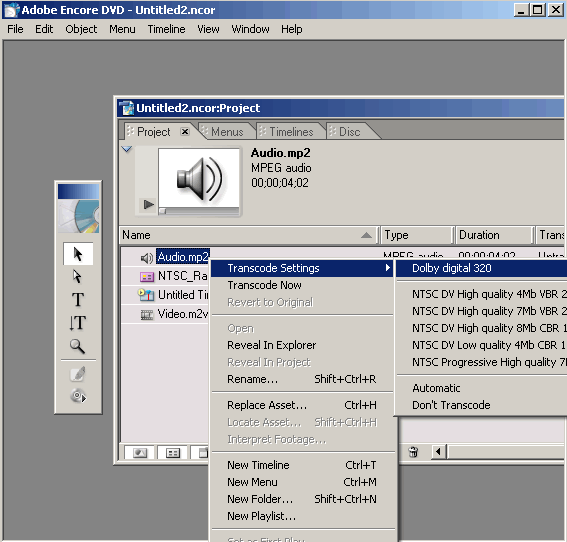The width and height of the screenshot is (567, 542).
Task: Open the Menu menu
Action: tap(122, 29)
